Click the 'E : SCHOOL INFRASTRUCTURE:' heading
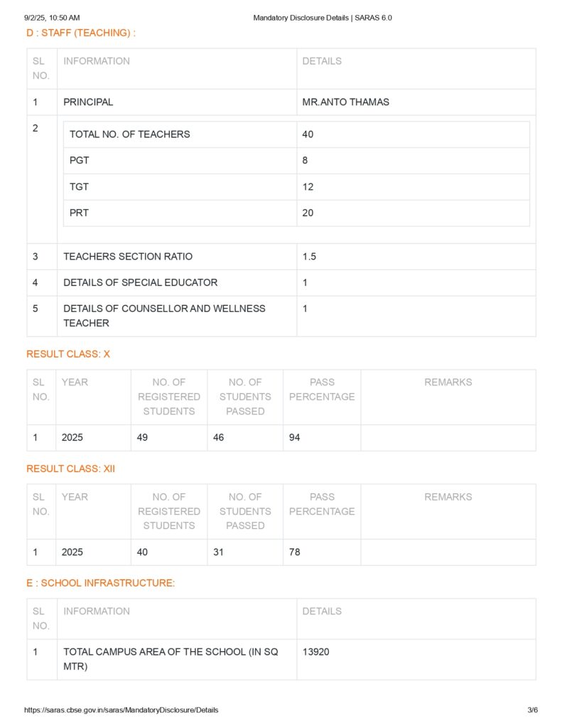The height and width of the screenshot is (728, 562). tap(101, 583)
